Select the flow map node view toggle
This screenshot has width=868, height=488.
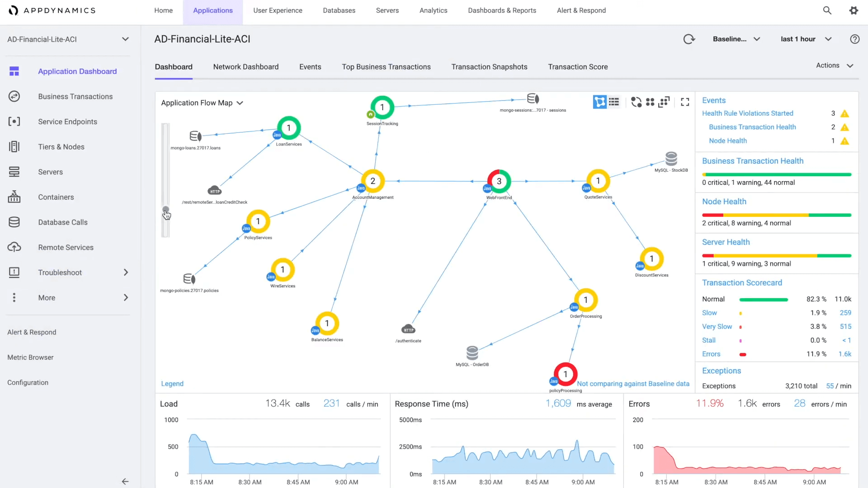click(x=600, y=102)
